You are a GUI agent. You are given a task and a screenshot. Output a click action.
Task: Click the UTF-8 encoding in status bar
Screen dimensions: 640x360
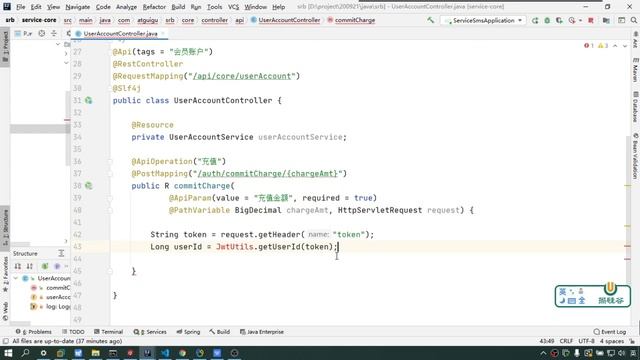[x=587, y=341]
